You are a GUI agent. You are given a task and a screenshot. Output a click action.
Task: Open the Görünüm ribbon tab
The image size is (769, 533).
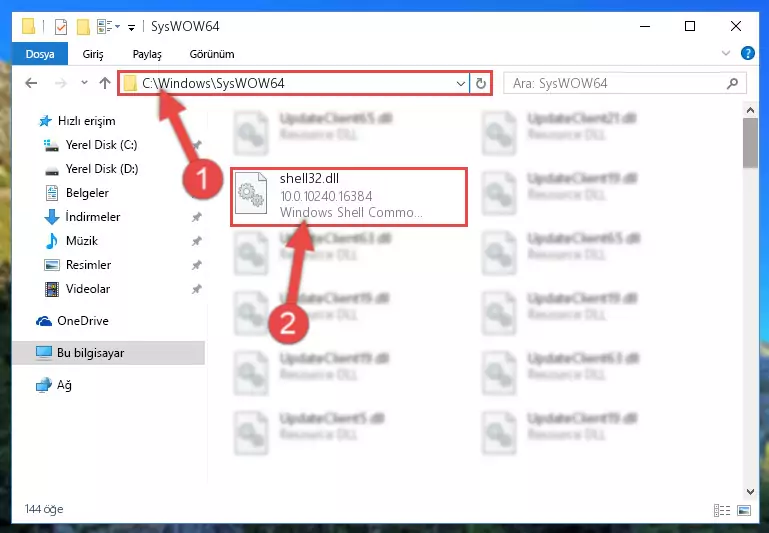[212, 54]
